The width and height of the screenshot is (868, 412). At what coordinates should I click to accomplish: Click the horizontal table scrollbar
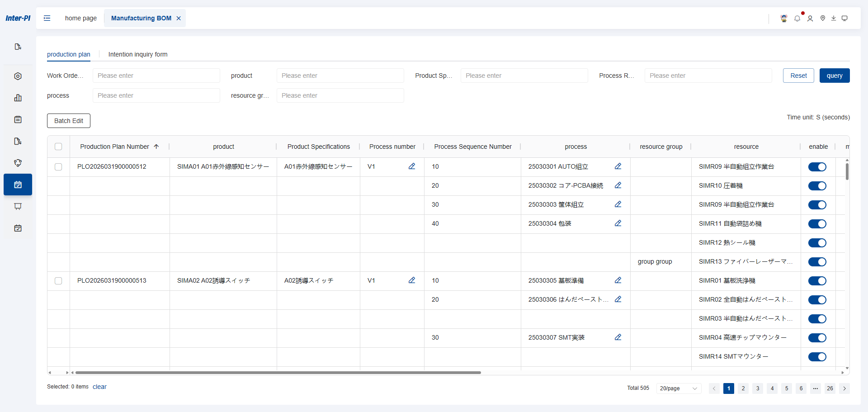pyautogui.click(x=278, y=373)
